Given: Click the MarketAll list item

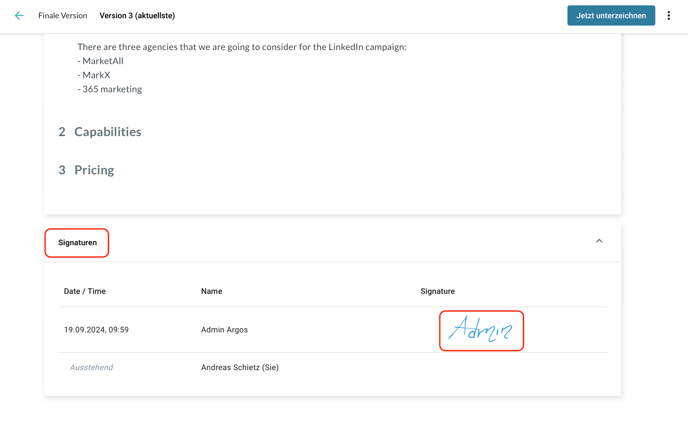Looking at the screenshot, I should tap(103, 61).
